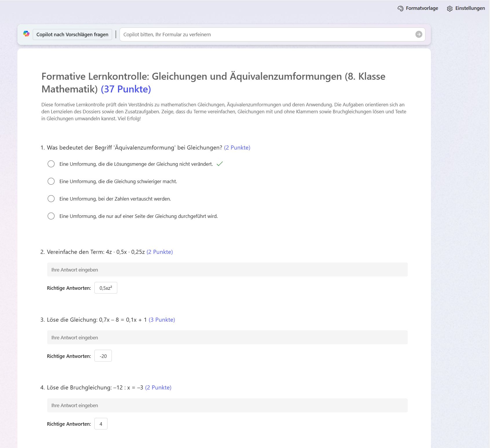Click correct answer chip '0,5xz²'

106,288
